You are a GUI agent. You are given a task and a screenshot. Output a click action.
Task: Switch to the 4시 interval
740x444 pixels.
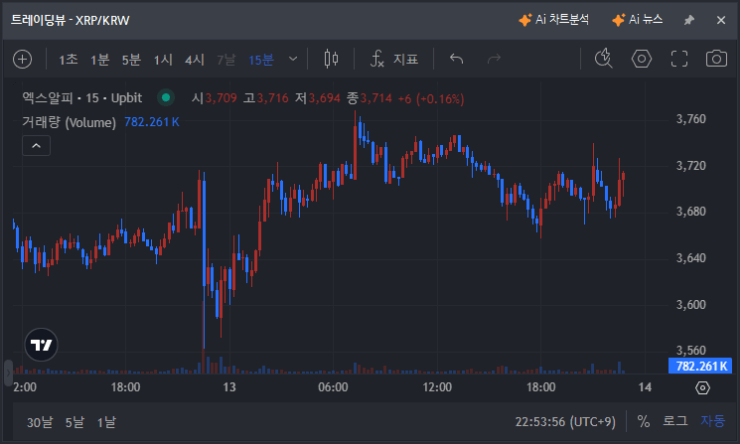pos(194,60)
